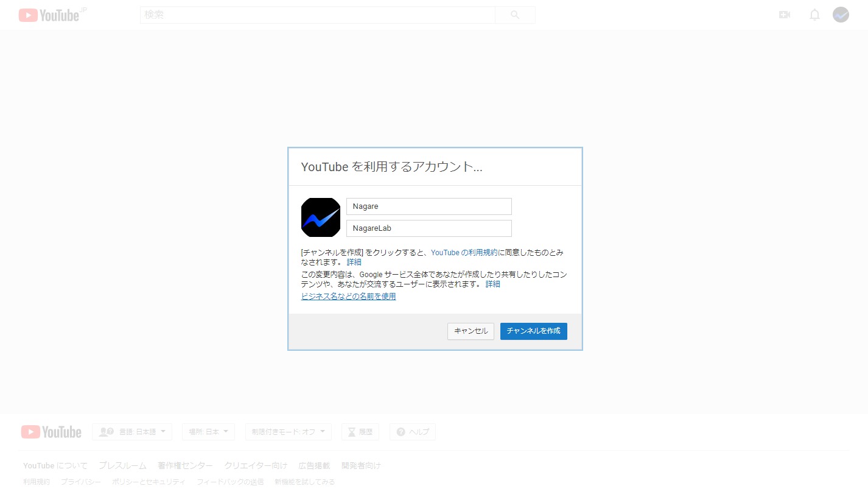Open the notifications bell

[814, 15]
